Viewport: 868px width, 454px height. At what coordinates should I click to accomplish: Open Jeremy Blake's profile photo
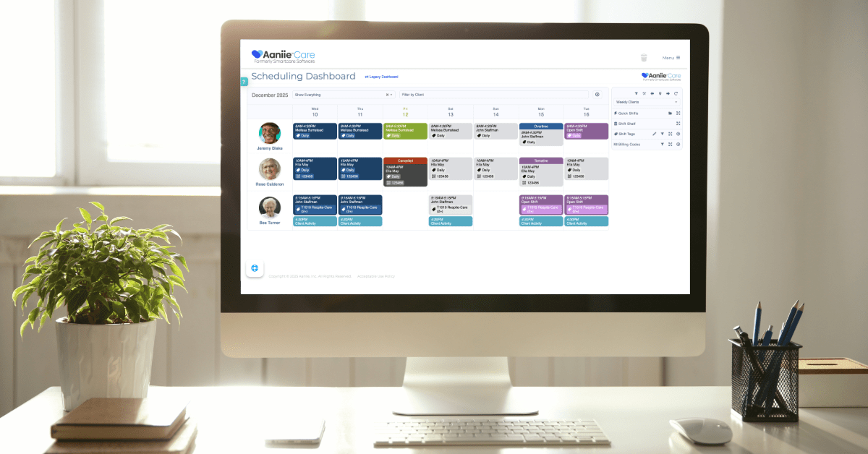(x=270, y=133)
